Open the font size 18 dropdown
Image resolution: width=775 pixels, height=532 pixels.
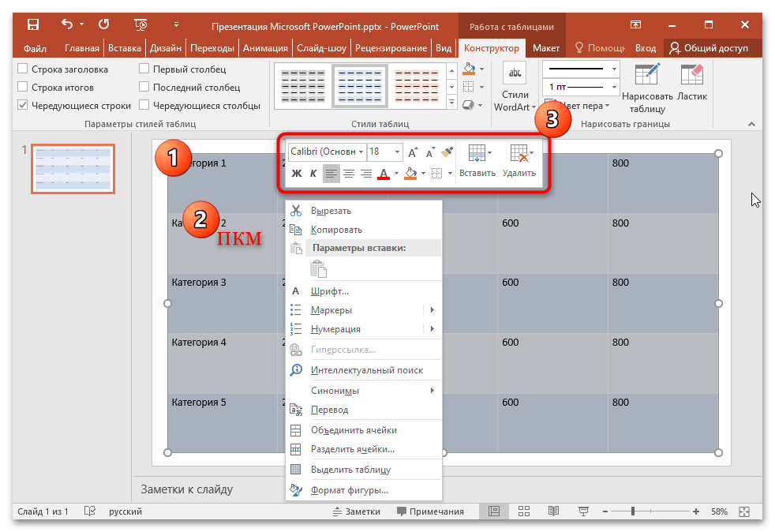click(x=397, y=152)
